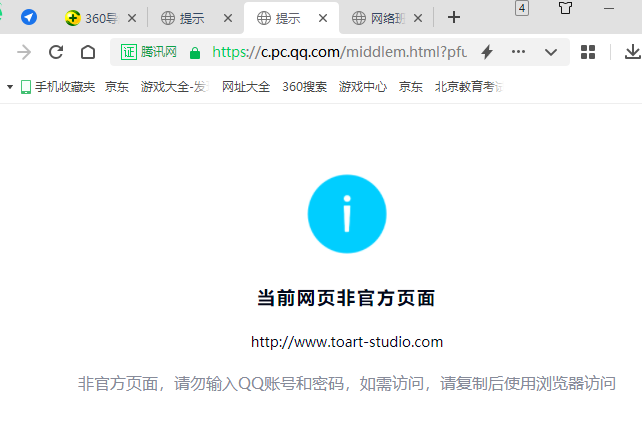642x426 pixels.
Task: Click the blue compass icon in tab bar
Action: (29, 17)
